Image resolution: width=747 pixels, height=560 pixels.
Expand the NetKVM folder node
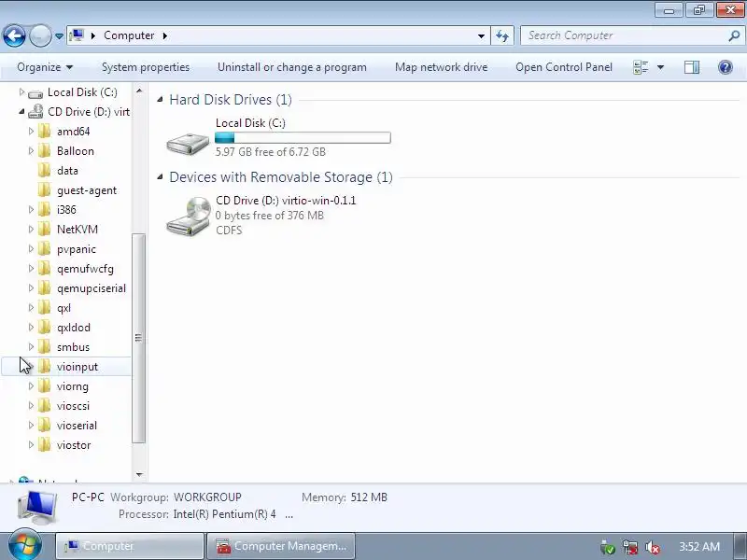[31, 230]
